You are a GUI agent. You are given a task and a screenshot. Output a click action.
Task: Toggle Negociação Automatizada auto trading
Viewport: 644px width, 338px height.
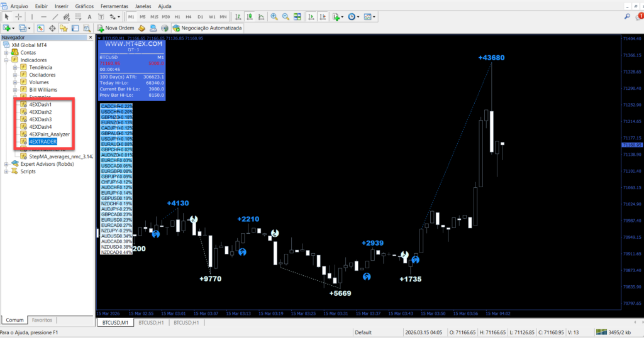207,28
